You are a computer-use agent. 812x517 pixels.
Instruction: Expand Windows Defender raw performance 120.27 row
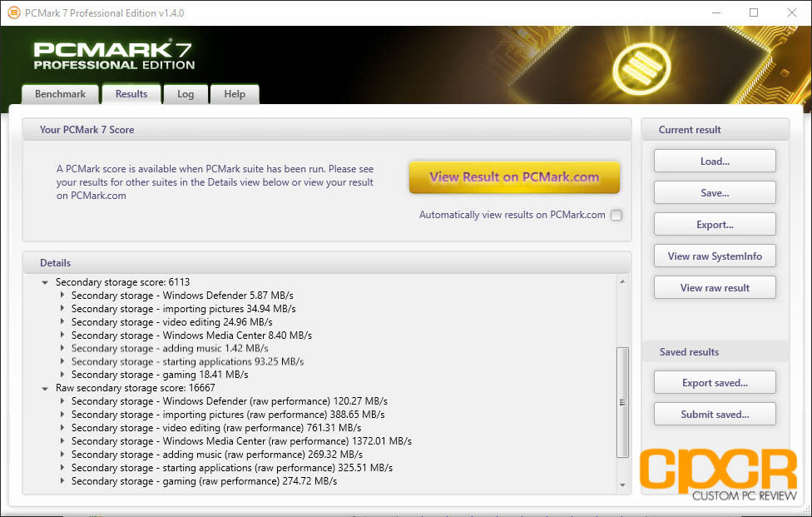click(x=62, y=401)
